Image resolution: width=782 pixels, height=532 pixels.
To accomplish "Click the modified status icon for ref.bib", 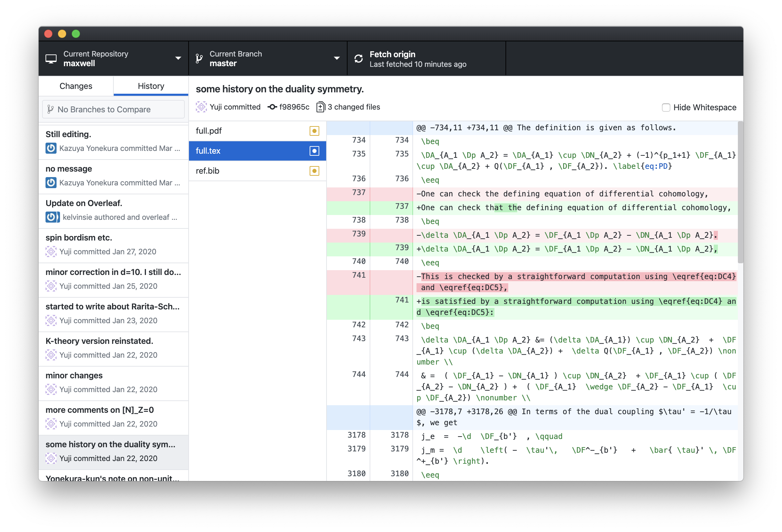I will (314, 171).
